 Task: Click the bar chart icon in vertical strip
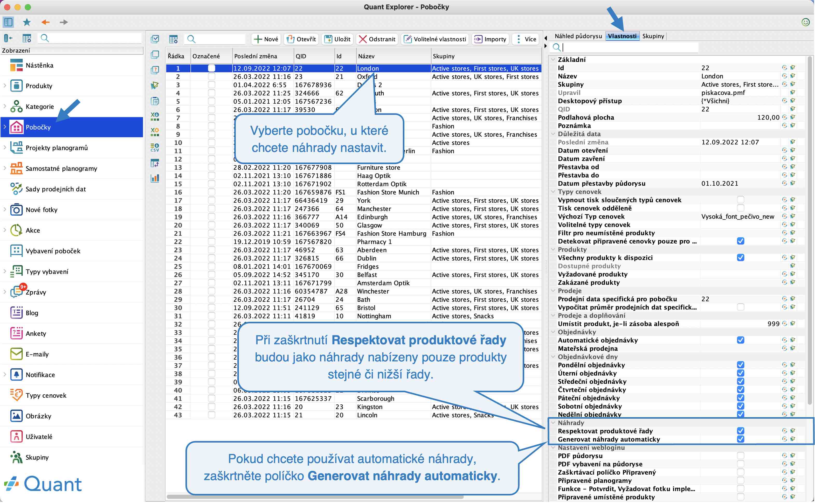point(155,178)
